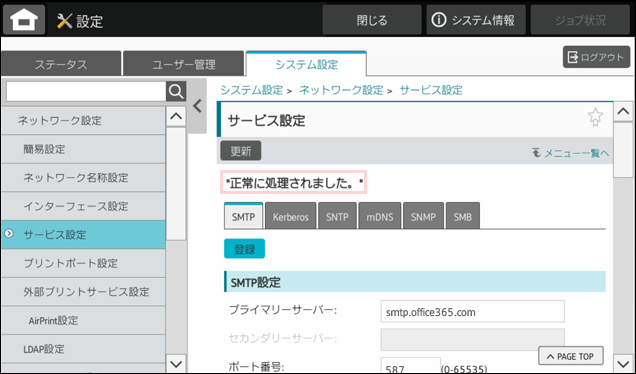
Task: Switch to the mDNS tab
Action: (380, 216)
